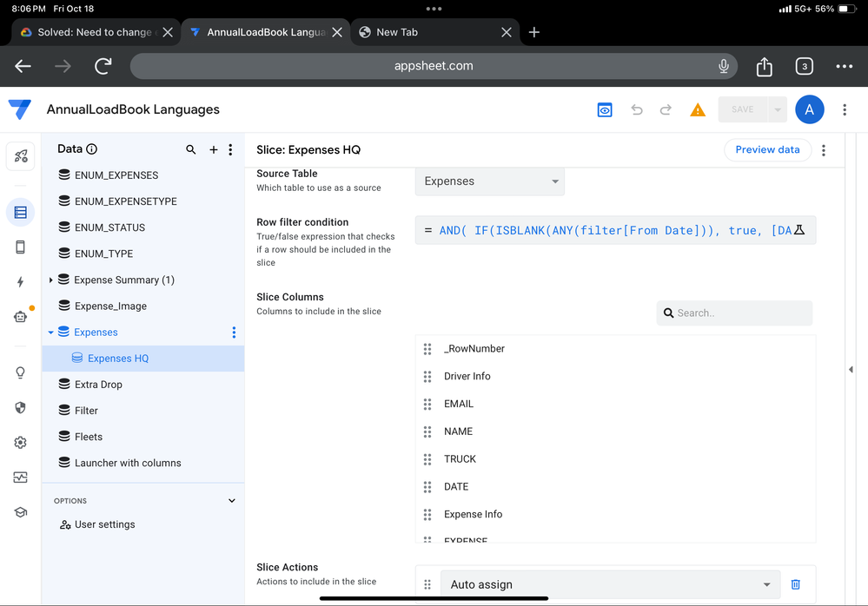The width and height of the screenshot is (868, 606).
Task: Open the rocket Not Deployed sidebar icon
Action: (21, 156)
